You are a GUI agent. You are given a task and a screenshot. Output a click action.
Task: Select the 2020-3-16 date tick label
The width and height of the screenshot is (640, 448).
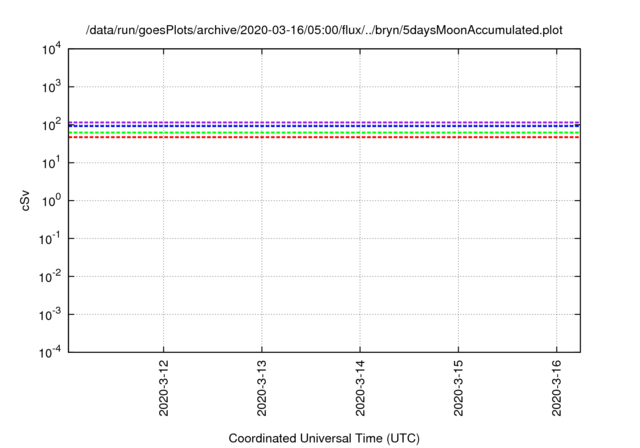(x=556, y=389)
